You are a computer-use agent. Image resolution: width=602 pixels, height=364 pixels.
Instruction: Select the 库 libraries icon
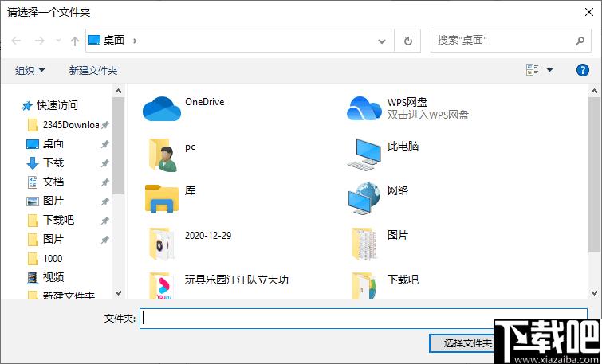click(162, 198)
